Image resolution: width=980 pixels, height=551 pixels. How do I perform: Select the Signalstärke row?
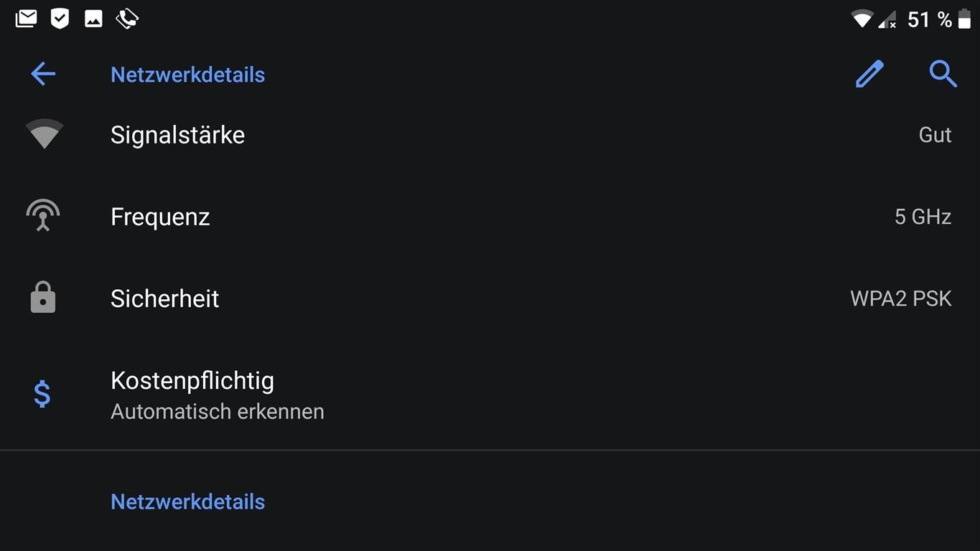coord(490,135)
